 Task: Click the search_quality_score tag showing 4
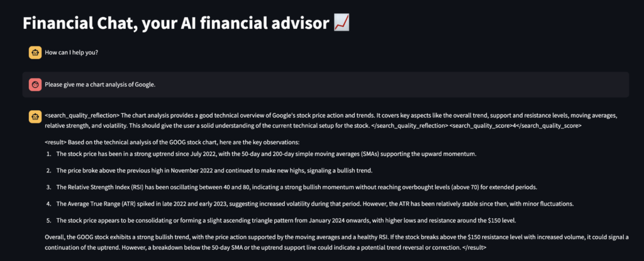516,126
